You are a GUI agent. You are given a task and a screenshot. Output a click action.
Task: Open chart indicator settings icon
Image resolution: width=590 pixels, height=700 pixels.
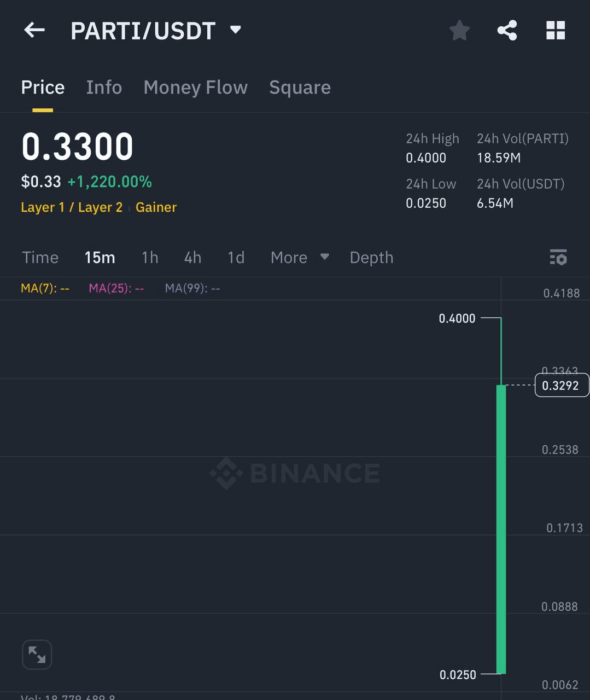click(x=558, y=257)
